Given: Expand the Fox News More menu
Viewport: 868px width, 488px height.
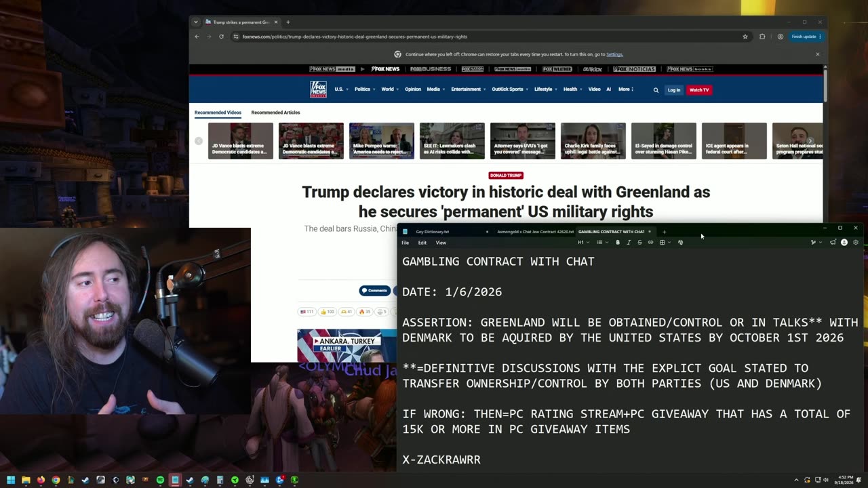Looking at the screenshot, I should tap(626, 89).
